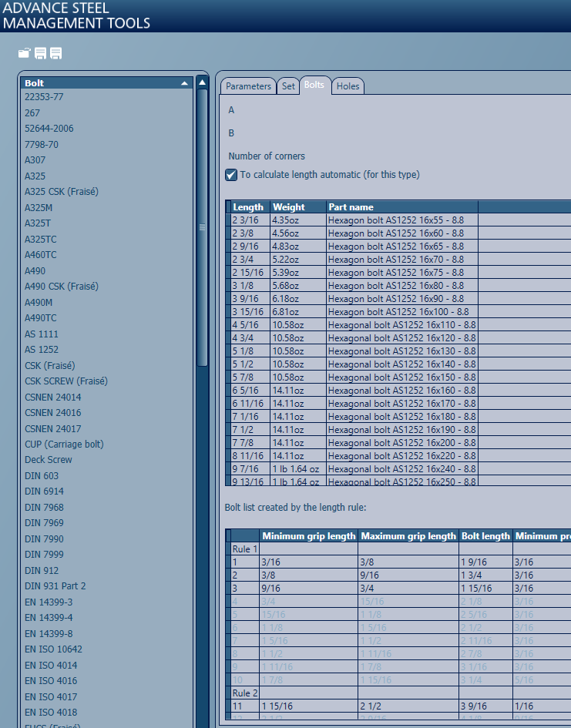The image size is (571, 728).
Task: Click the 6.18oz weight cell
Action: click(x=298, y=299)
